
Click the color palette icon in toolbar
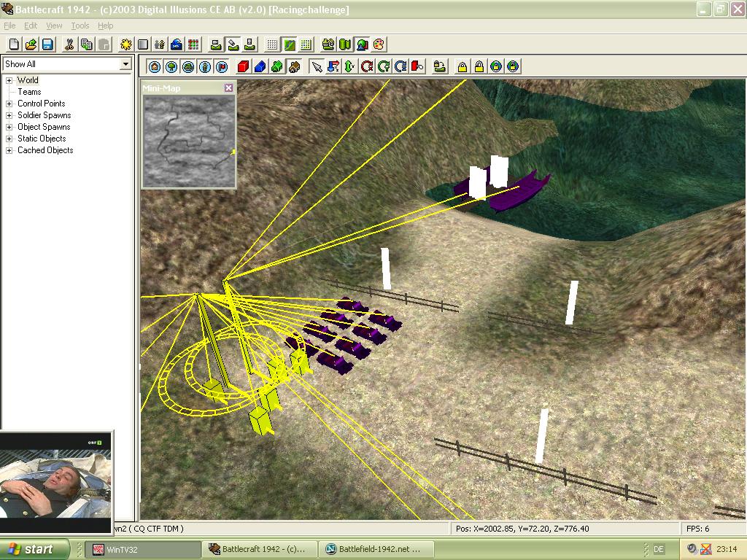379,44
